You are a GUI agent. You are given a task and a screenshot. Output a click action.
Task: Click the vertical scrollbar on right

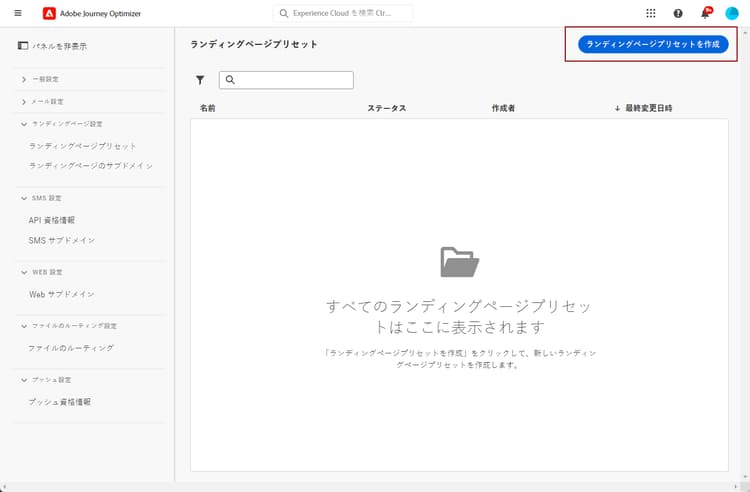point(745,254)
